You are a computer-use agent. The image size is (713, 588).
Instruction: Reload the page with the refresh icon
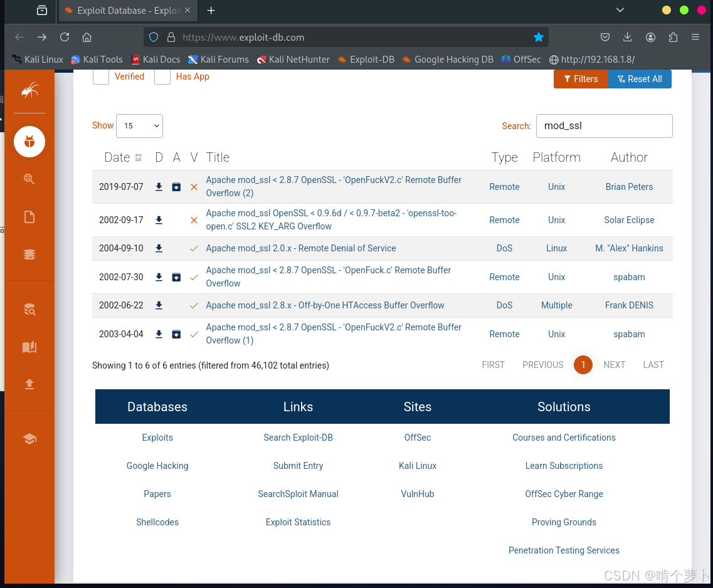[x=65, y=37]
